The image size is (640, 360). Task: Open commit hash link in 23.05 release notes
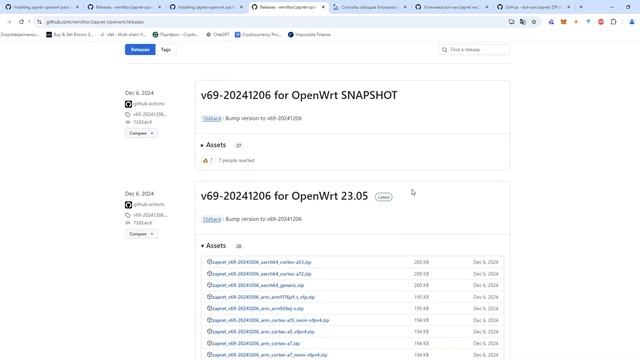(x=212, y=219)
